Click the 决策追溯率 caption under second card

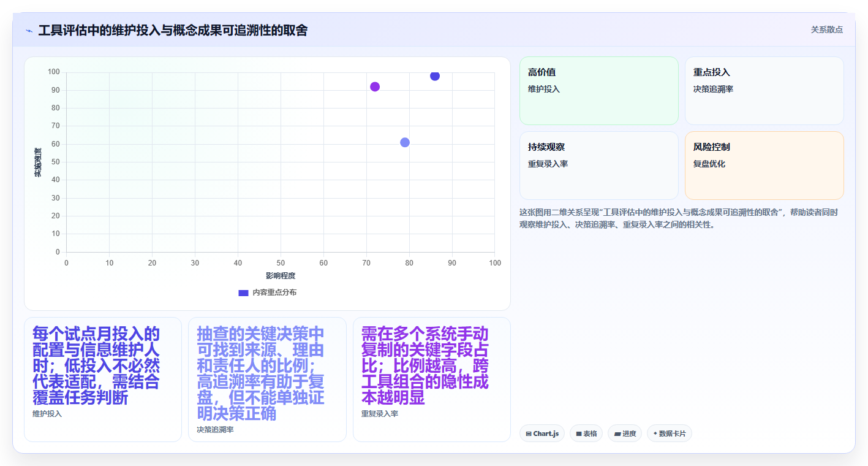[215, 430]
